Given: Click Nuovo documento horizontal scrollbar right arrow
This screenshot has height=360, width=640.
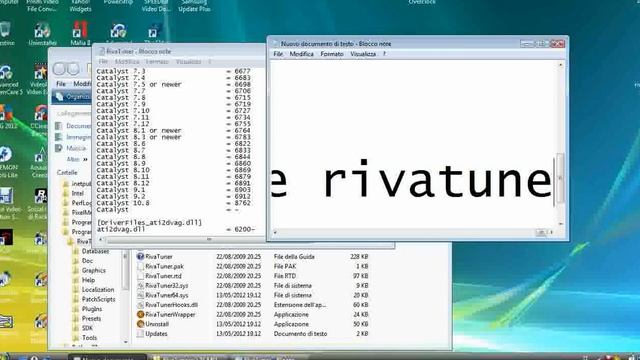Looking at the screenshot, I should pos(551,233).
